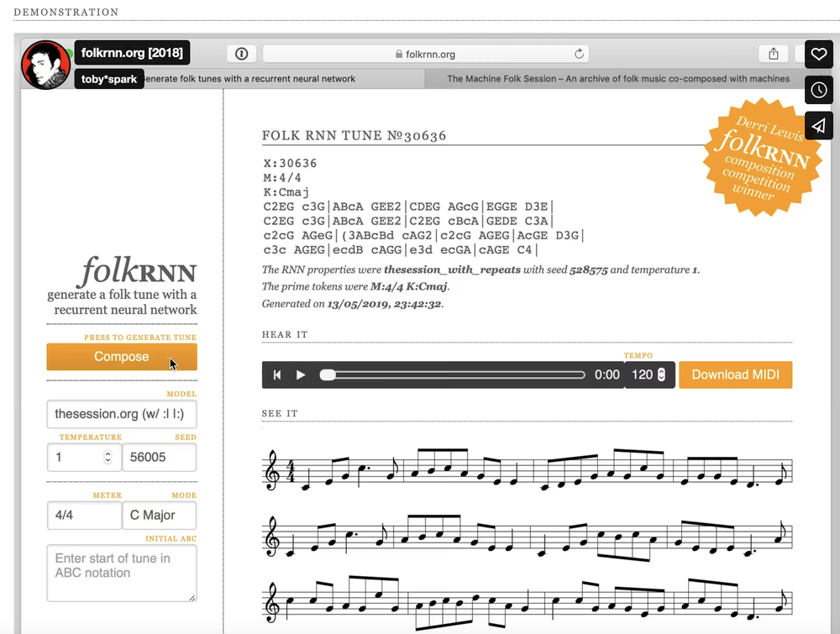Click the watch later clock icon
Image resolution: width=840 pixels, height=634 pixels.
point(818,90)
